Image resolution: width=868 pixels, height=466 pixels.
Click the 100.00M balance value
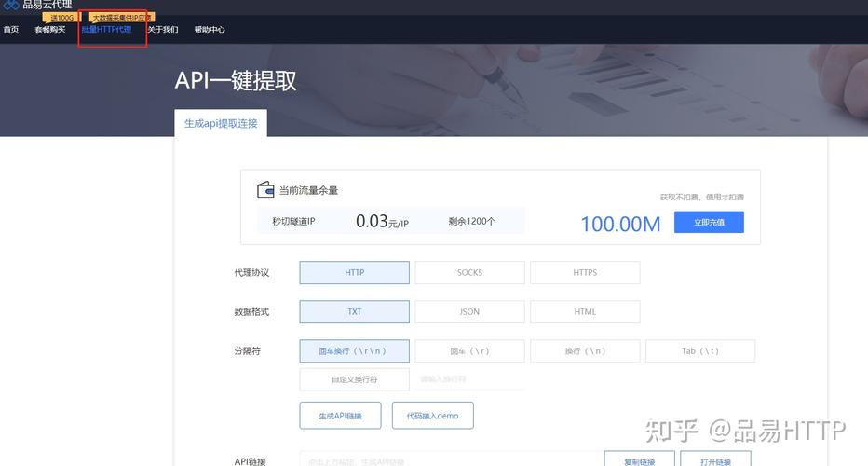620,224
